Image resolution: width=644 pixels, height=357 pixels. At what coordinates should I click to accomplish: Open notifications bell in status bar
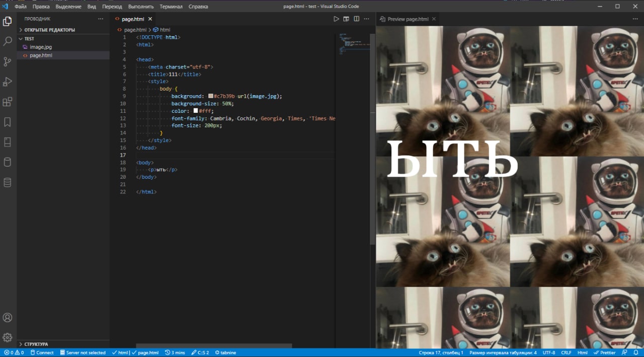(636, 352)
